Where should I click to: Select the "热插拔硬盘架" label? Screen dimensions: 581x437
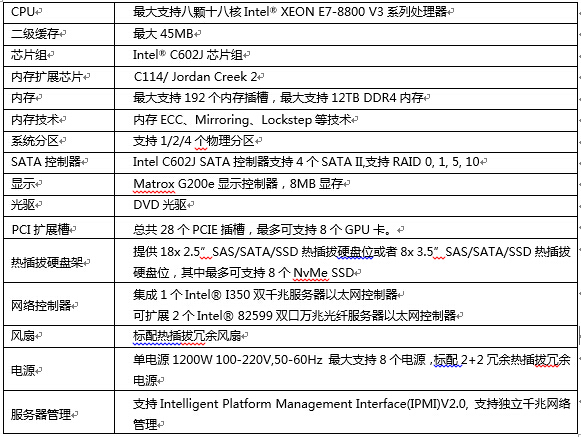tap(47, 262)
